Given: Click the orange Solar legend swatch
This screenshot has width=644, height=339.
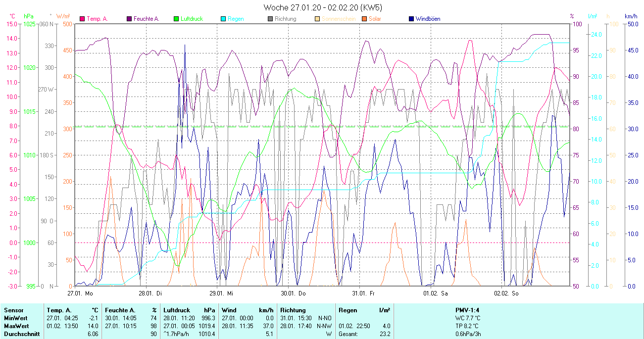Looking at the screenshot, I should [364, 19].
